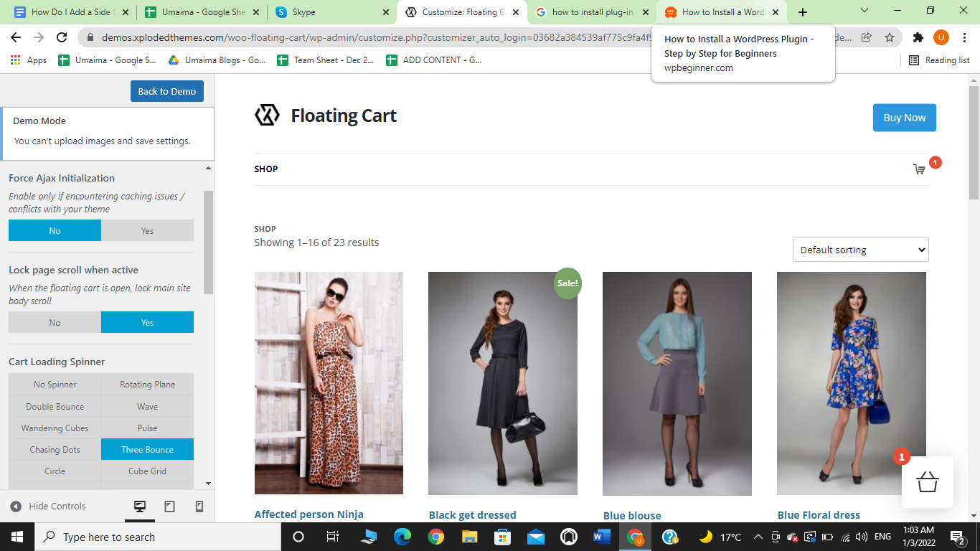980x551 pixels.
Task: Select the Cube Grid spinner
Action: (147, 471)
